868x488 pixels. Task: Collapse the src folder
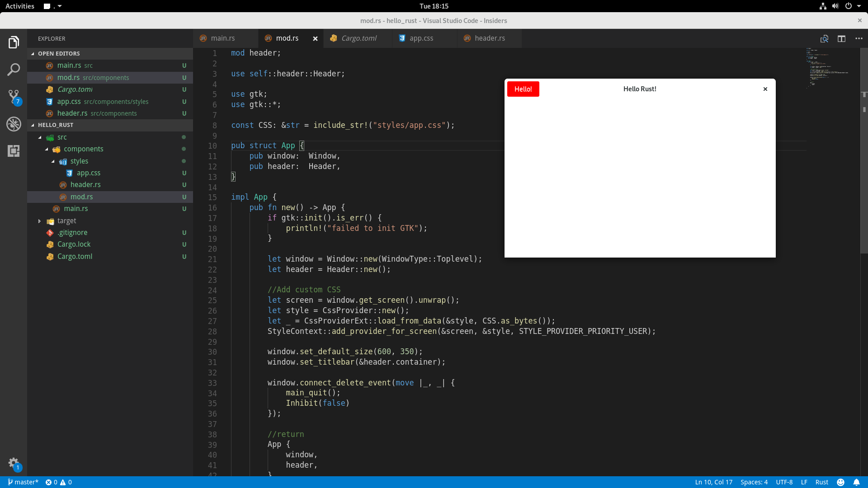click(x=40, y=137)
